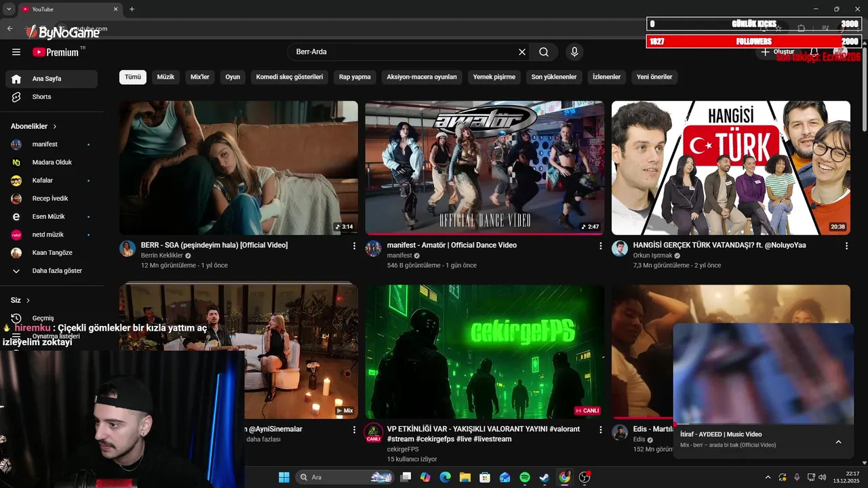Click manifest avatar under Amatör video
The image size is (868, 488).
tap(374, 249)
